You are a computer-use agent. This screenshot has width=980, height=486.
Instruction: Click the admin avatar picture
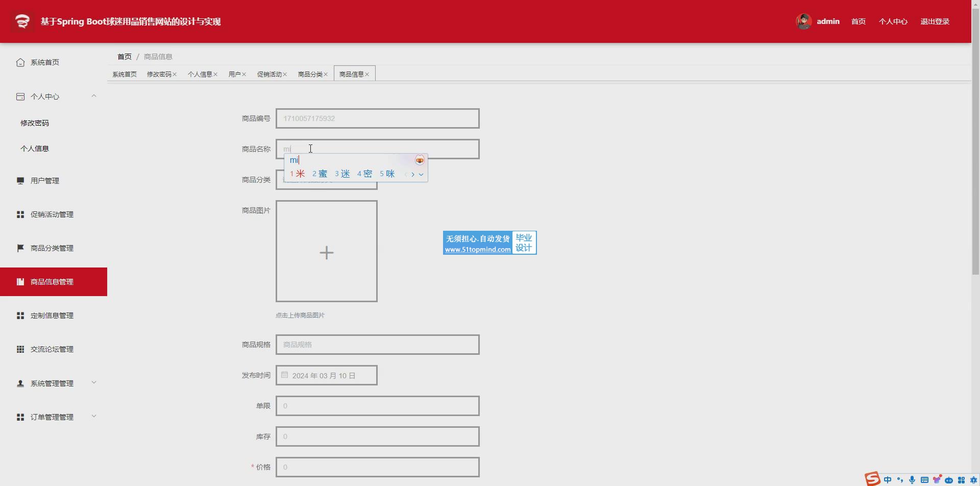point(804,21)
